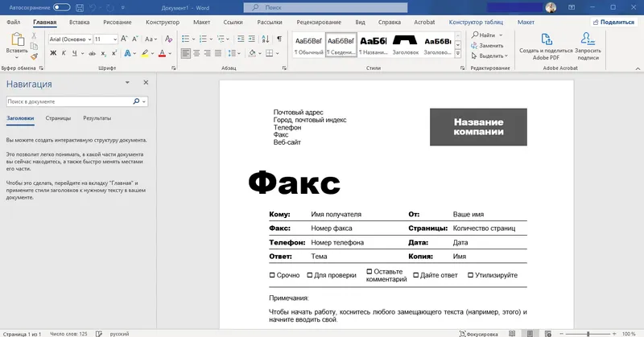Cut selection with the scissors icon
This screenshot has height=337, width=644.
tap(34, 36)
